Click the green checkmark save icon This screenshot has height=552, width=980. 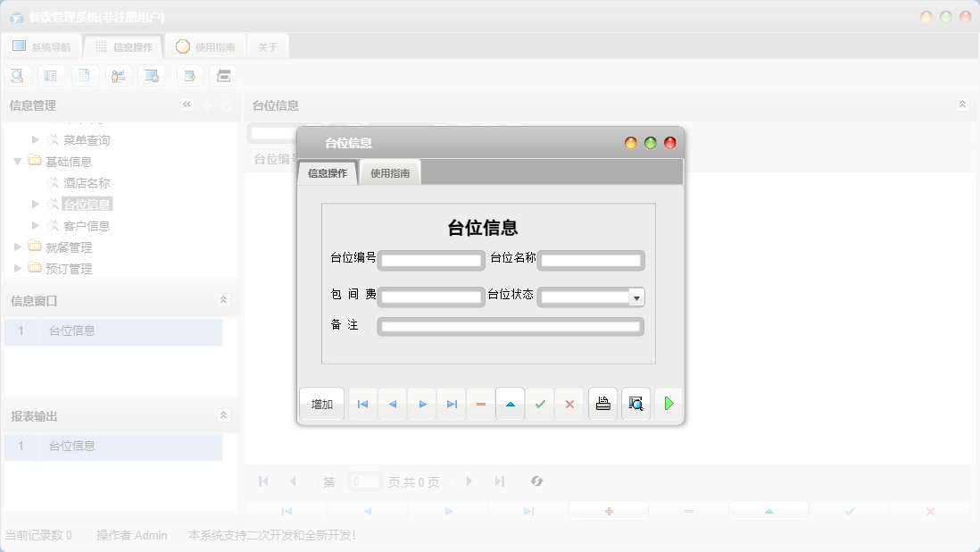coord(540,405)
